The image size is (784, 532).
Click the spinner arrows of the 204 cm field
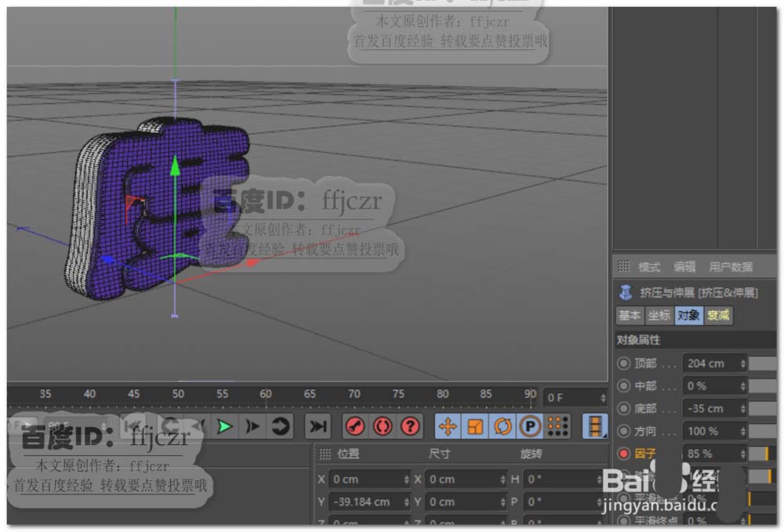point(743,364)
